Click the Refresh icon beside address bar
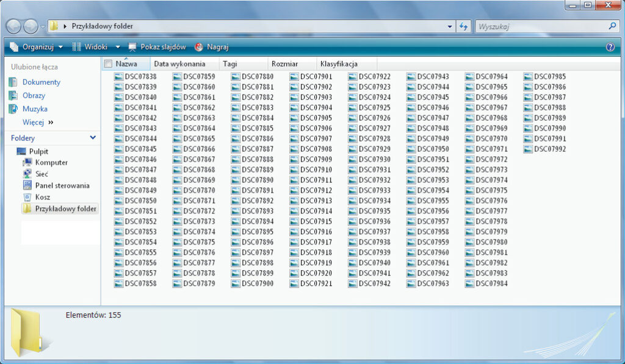The height and width of the screenshot is (364, 625). [463, 26]
